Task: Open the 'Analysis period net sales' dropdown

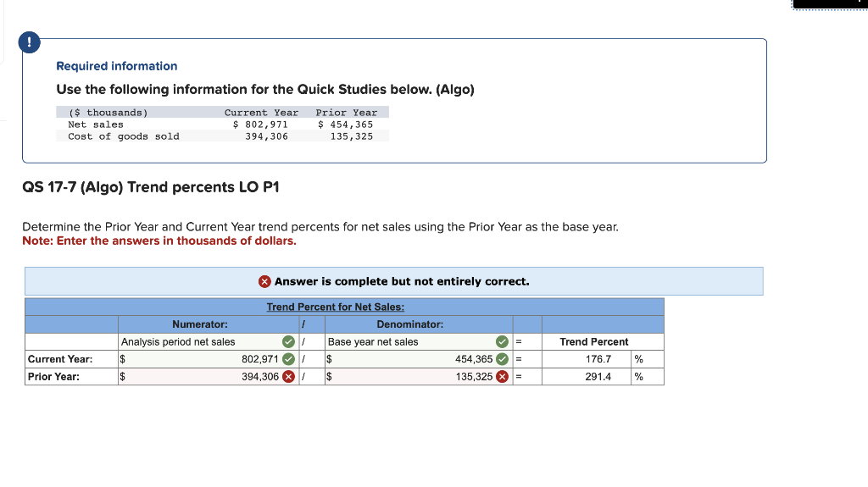Action: pyautogui.click(x=209, y=342)
